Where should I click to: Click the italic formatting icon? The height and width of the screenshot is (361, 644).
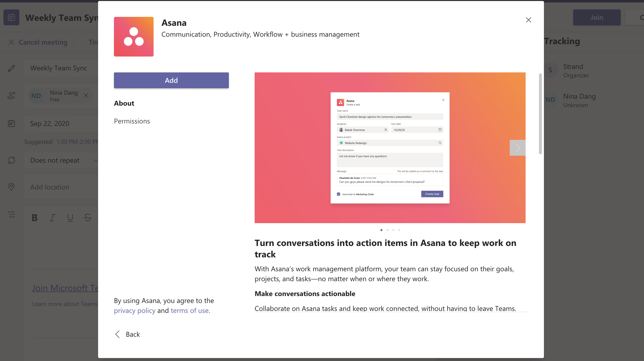(52, 217)
